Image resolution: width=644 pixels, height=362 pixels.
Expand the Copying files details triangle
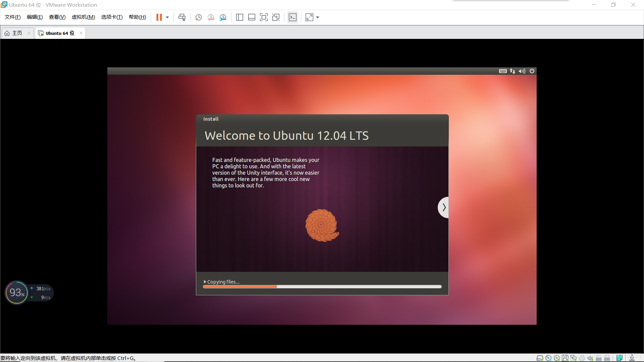tap(205, 282)
